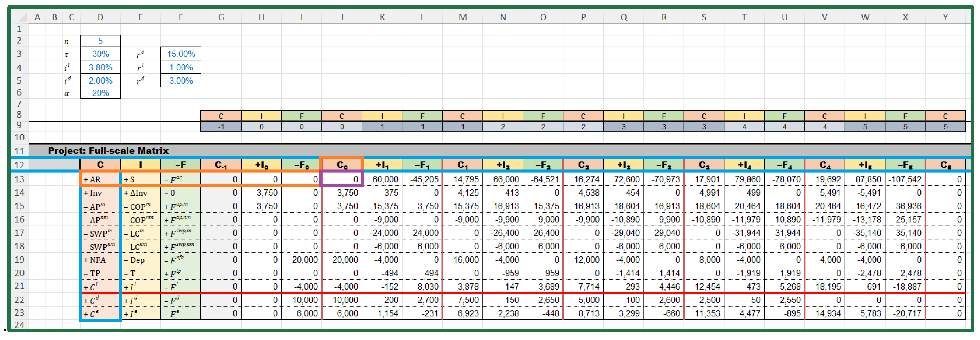This screenshot has height=340, width=980.
Task: Select the n value cell containing 5
Action: pos(100,41)
